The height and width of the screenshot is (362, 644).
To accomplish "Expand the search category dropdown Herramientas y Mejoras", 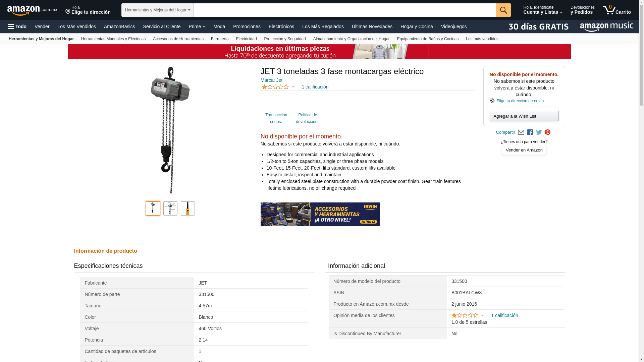I will tap(157, 10).
